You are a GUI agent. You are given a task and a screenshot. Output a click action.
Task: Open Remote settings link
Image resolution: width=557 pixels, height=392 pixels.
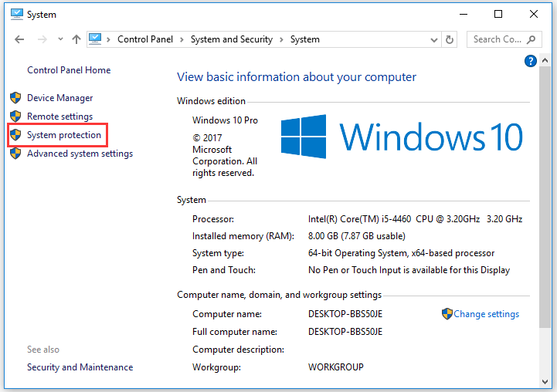[59, 117]
